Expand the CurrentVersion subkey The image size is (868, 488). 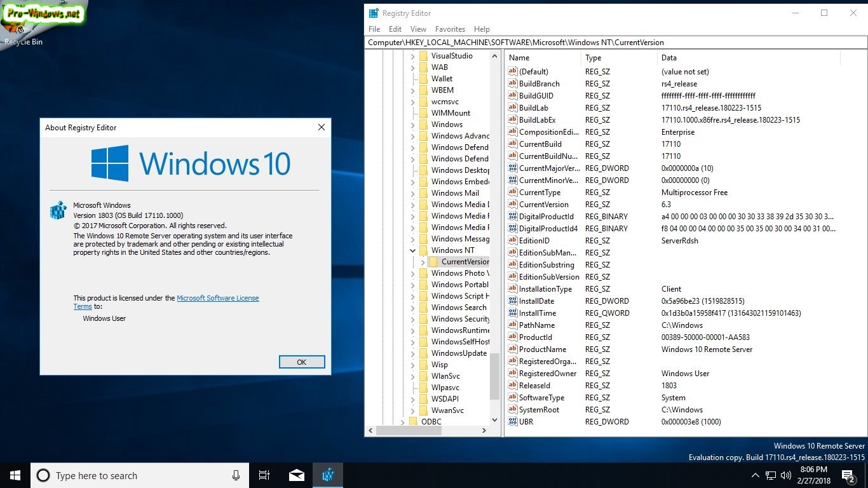pyautogui.click(x=423, y=262)
